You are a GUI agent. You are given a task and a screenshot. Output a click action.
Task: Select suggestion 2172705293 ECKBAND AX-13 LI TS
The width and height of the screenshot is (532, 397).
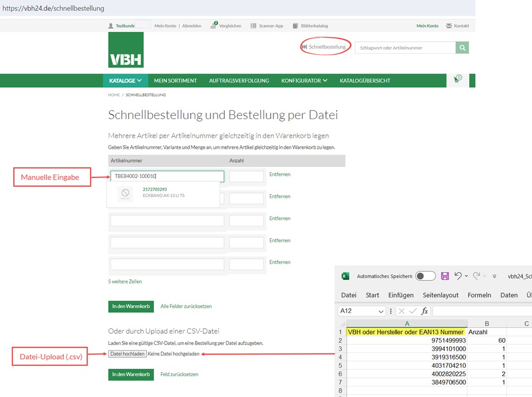pyautogui.click(x=163, y=194)
